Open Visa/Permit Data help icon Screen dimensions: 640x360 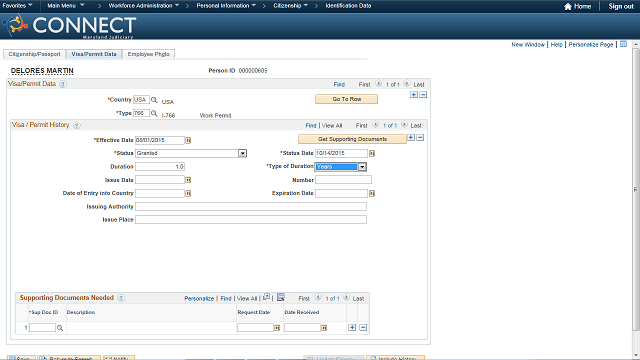click(63, 84)
